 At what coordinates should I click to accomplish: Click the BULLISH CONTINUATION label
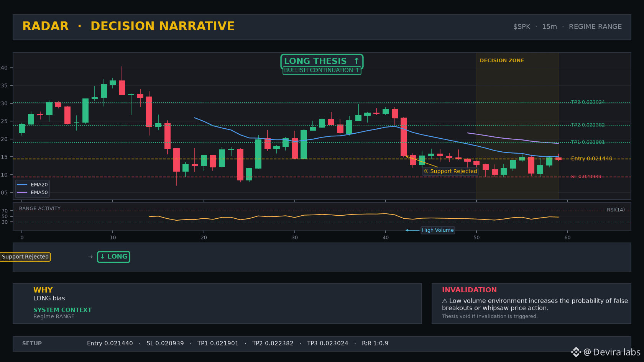[x=322, y=70]
